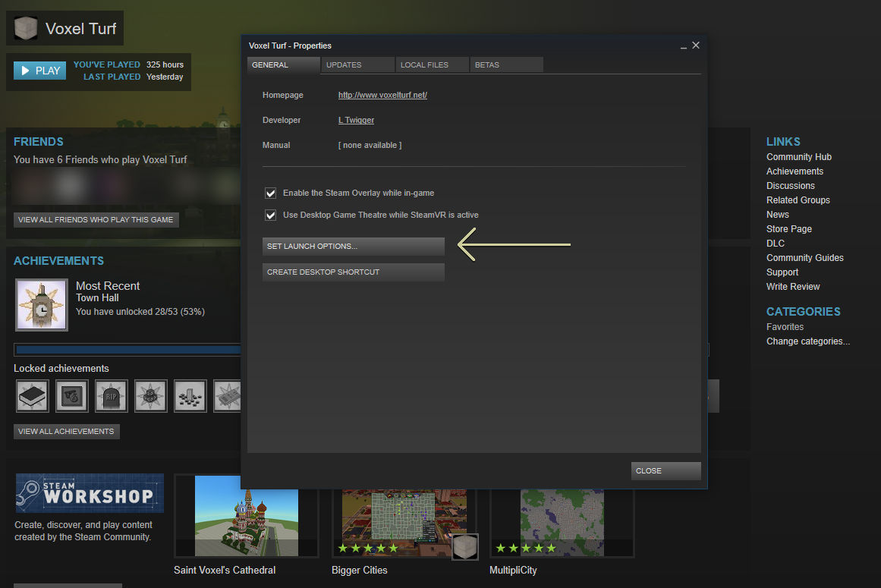Go to the Betas tab

pos(506,65)
